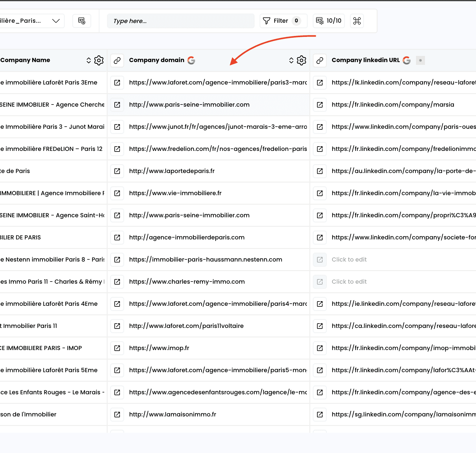Click Google icon next to Company domain
Image resolution: width=476 pixels, height=453 pixels.
coord(191,60)
